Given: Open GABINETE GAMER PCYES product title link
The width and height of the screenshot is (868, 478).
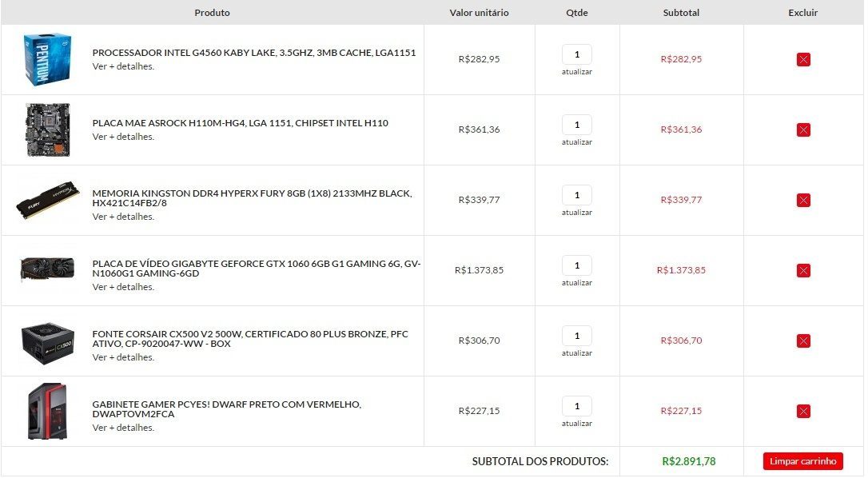Looking at the screenshot, I should [226, 409].
